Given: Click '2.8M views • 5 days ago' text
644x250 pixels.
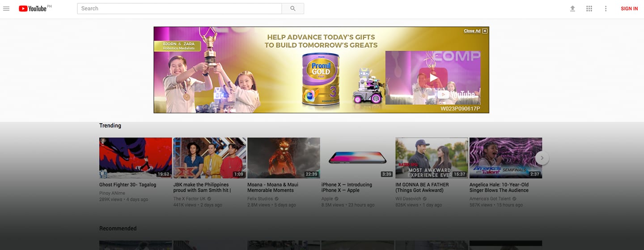Looking at the screenshot, I should pos(271,205).
